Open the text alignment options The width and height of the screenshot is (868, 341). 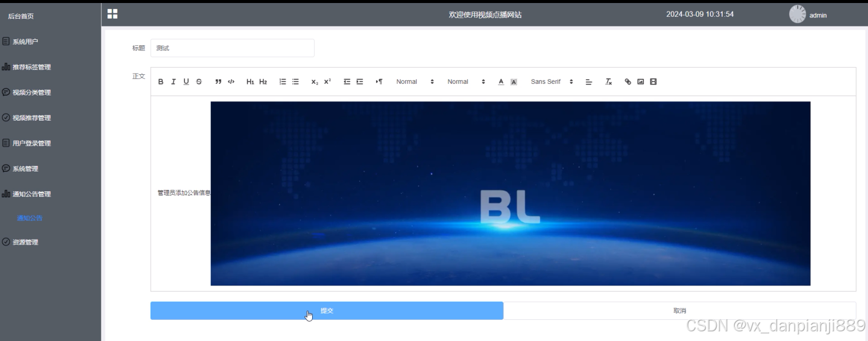click(x=589, y=81)
